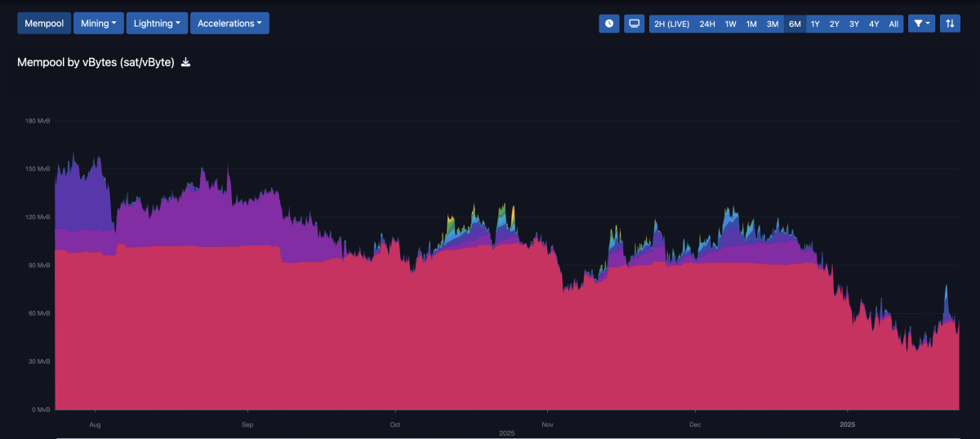The height and width of the screenshot is (439, 980).
Task: Choose the 1M time range
Action: tap(751, 24)
